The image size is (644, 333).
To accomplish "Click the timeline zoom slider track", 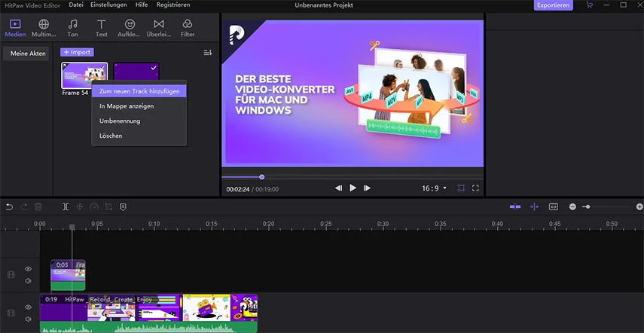I will click(606, 207).
